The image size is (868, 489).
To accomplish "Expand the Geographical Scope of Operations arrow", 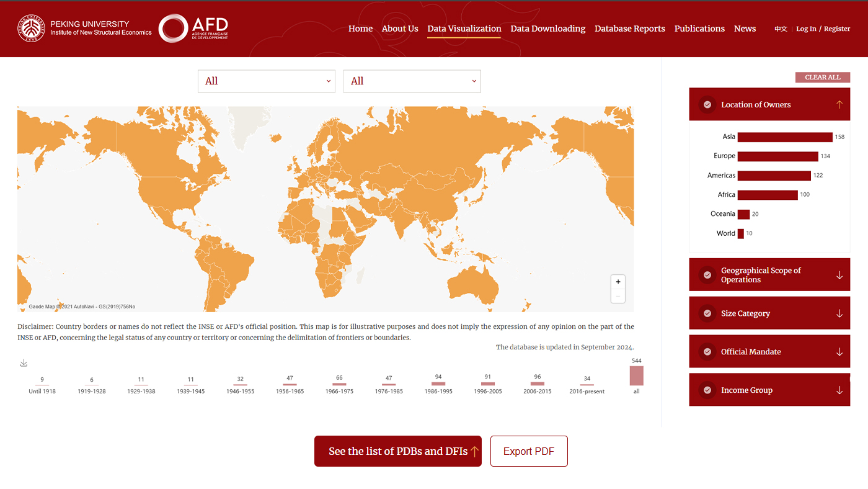I will [x=839, y=275].
